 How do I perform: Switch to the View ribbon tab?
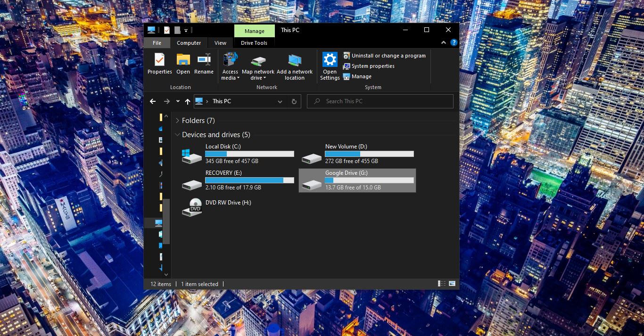click(x=220, y=42)
